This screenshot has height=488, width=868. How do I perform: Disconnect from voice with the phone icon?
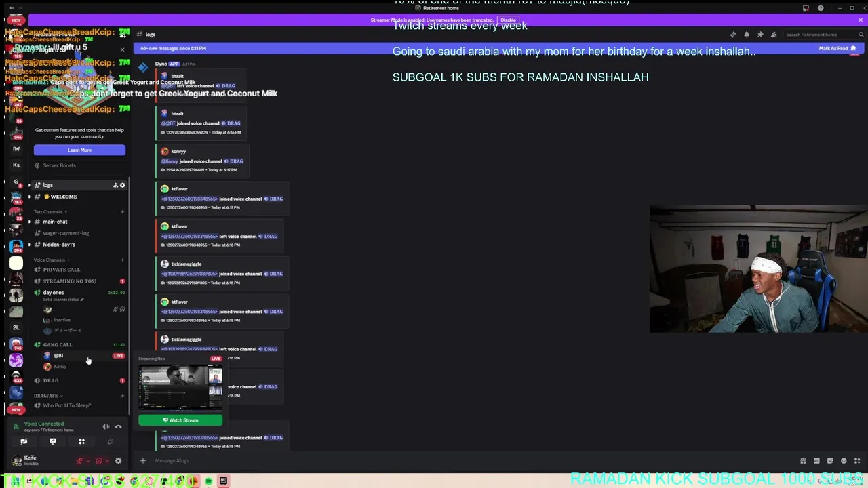[x=118, y=426]
